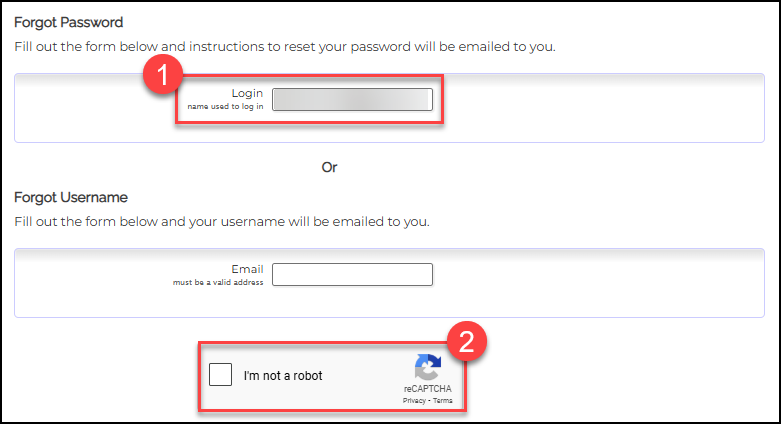Check the I'm not a robot checkbox
Viewport: 781px width, 424px height.
click(220, 375)
